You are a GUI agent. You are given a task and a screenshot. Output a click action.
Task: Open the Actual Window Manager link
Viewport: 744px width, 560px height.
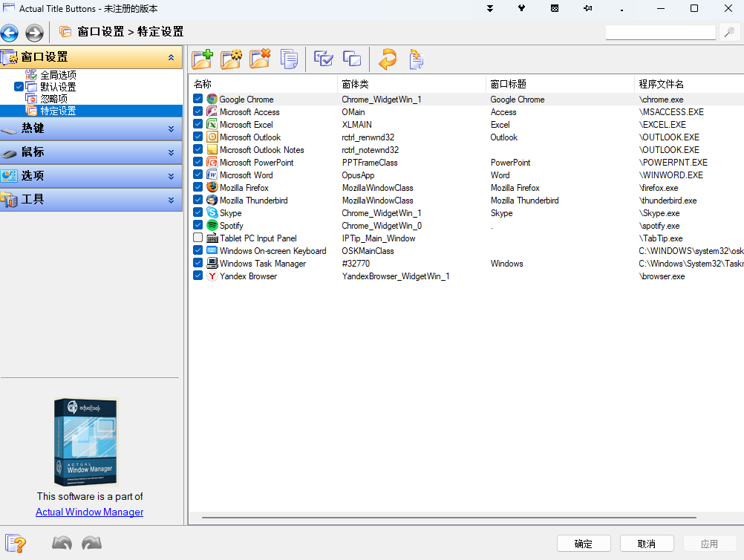point(90,512)
